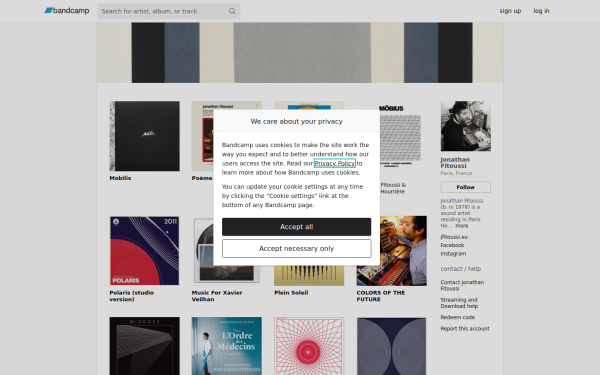Image resolution: width=600 pixels, height=375 pixels.
Task: Click the search magnifier icon
Action: pos(232,11)
